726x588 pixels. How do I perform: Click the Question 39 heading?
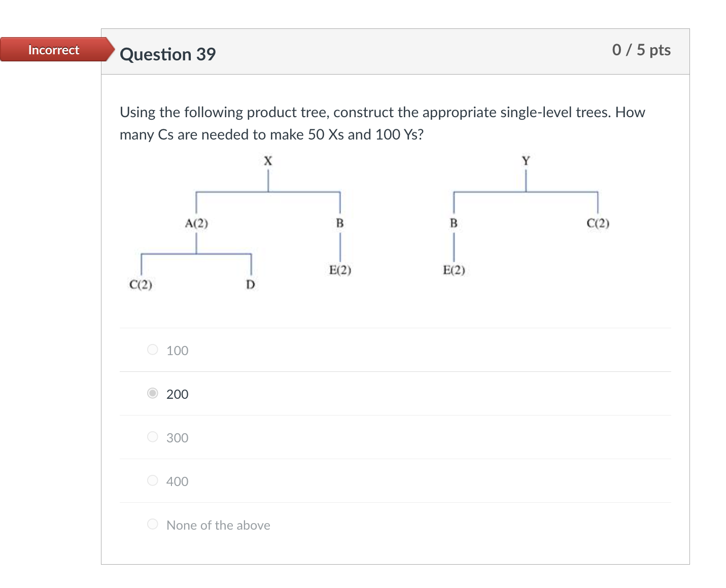pos(168,54)
